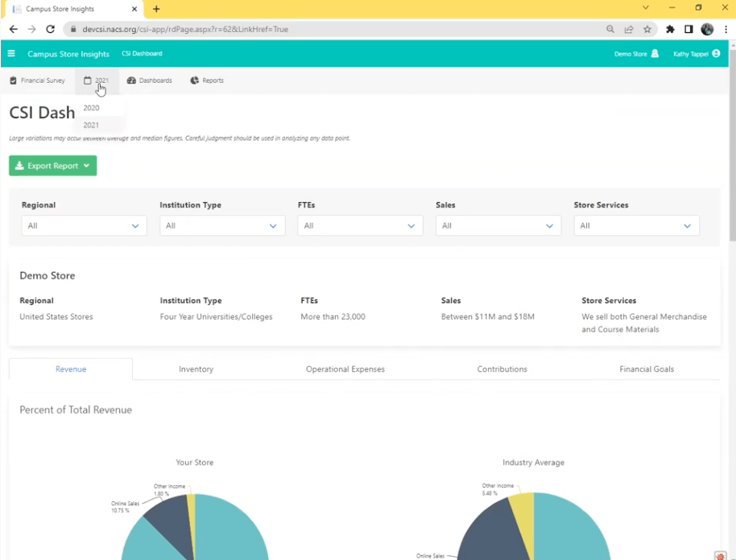Click the Dashboards gauge icon
The image size is (736, 560).
(131, 80)
